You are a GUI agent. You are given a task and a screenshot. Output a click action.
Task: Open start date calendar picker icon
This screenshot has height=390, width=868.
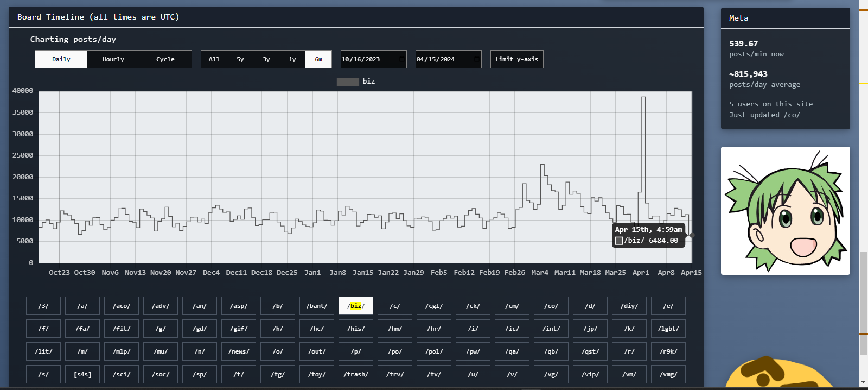(x=402, y=59)
